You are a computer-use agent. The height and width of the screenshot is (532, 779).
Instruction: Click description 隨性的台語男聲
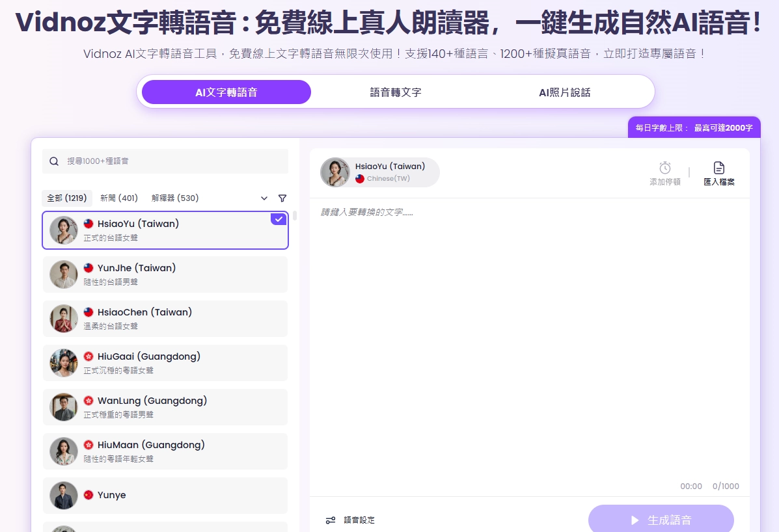click(111, 282)
